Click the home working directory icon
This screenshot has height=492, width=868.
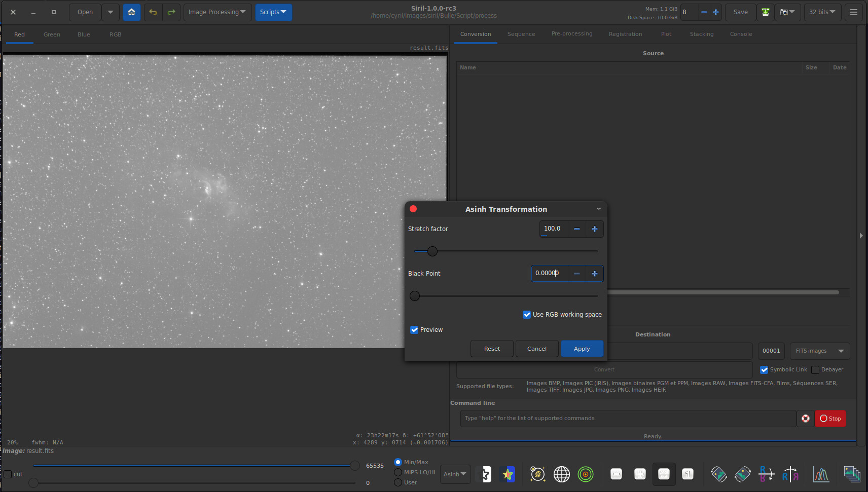(x=131, y=12)
